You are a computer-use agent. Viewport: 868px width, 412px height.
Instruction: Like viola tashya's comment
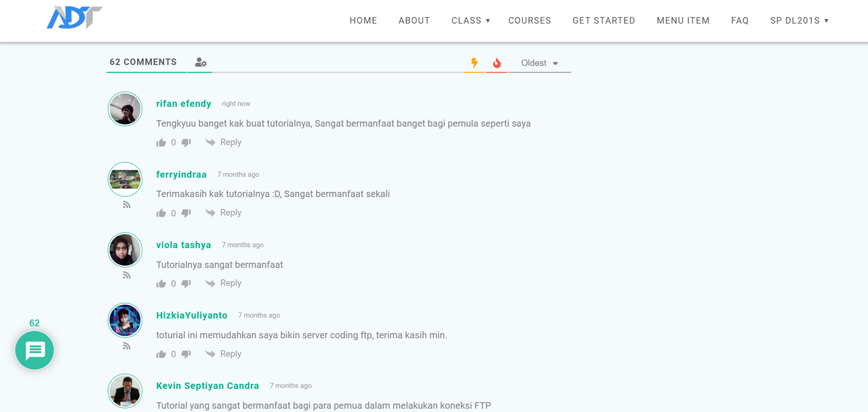[161, 283]
